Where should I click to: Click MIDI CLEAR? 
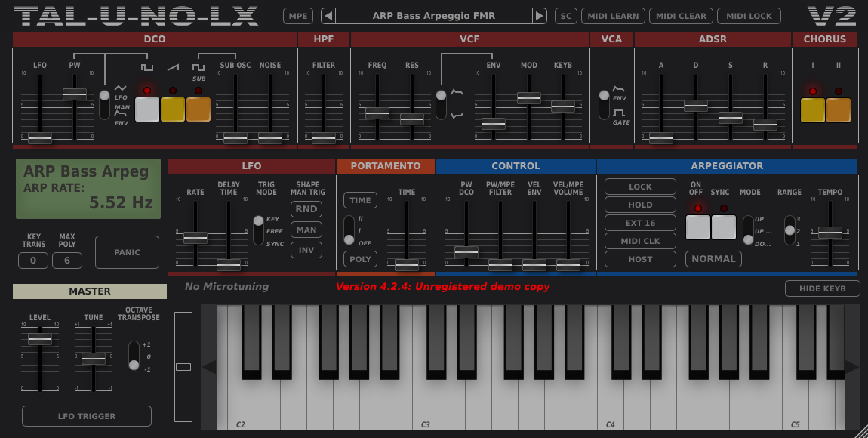coord(681,16)
